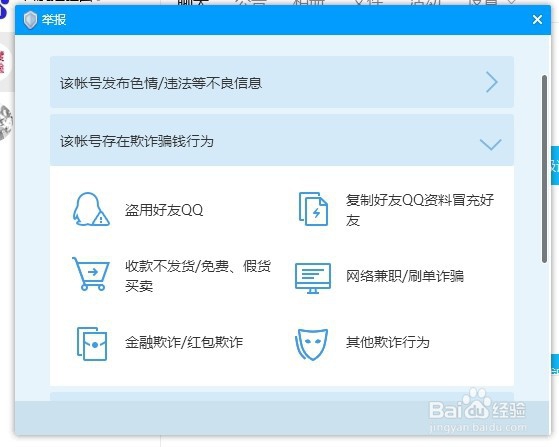Expand 该帐号发布色情/违法等不良信息 arrow
The image size is (559, 447).
pyautogui.click(x=492, y=82)
